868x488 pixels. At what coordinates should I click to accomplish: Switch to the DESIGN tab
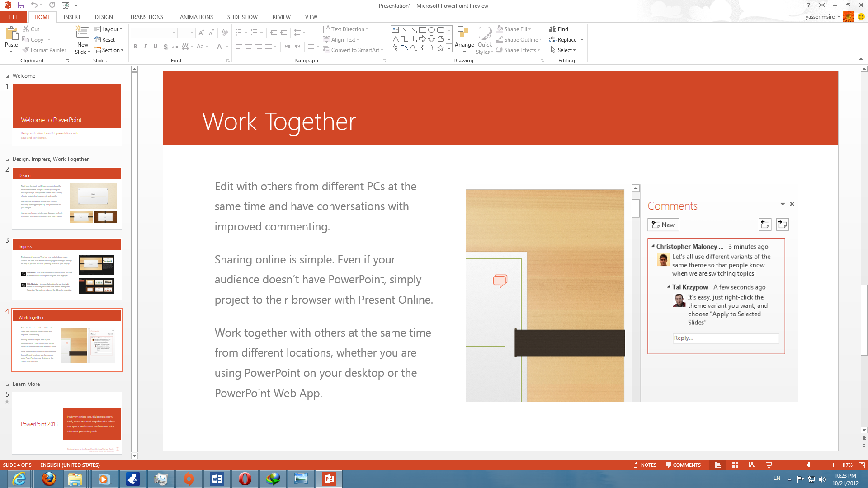[104, 17]
